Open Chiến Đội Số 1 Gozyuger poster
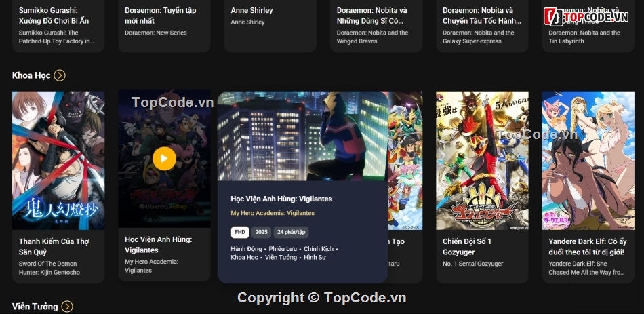This screenshot has height=314, width=644. tap(482, 160)
